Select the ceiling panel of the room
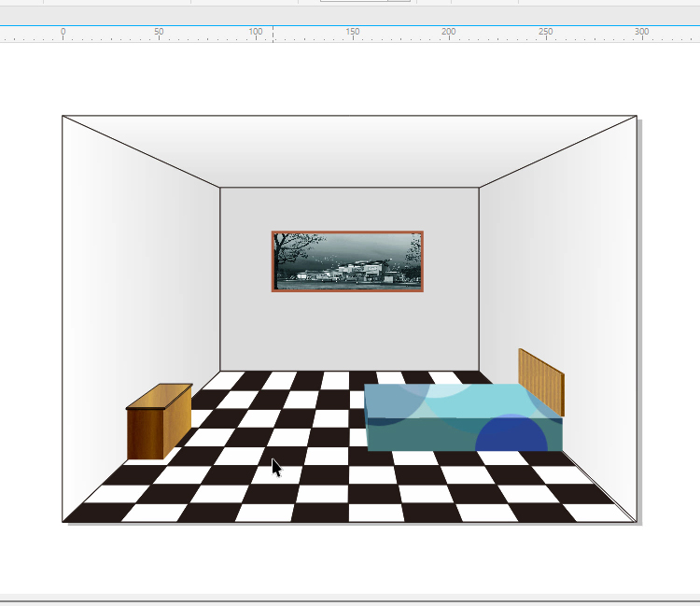The image size is (700, 606). pos(349,151)
